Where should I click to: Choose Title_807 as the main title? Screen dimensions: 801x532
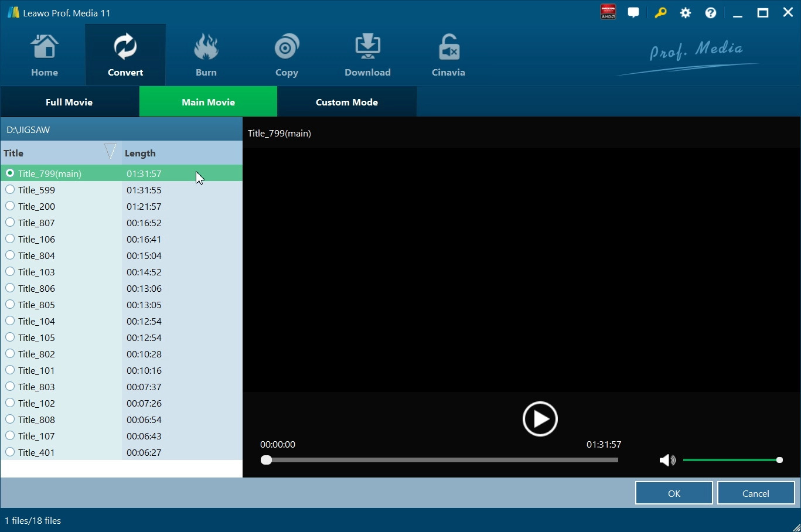(x=10, y=222)
